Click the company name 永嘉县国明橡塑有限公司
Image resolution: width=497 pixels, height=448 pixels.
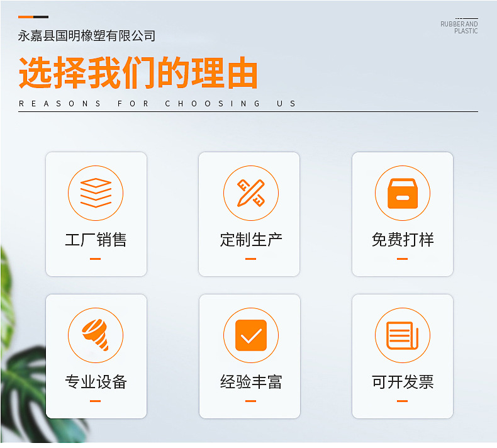coord(87,36)
